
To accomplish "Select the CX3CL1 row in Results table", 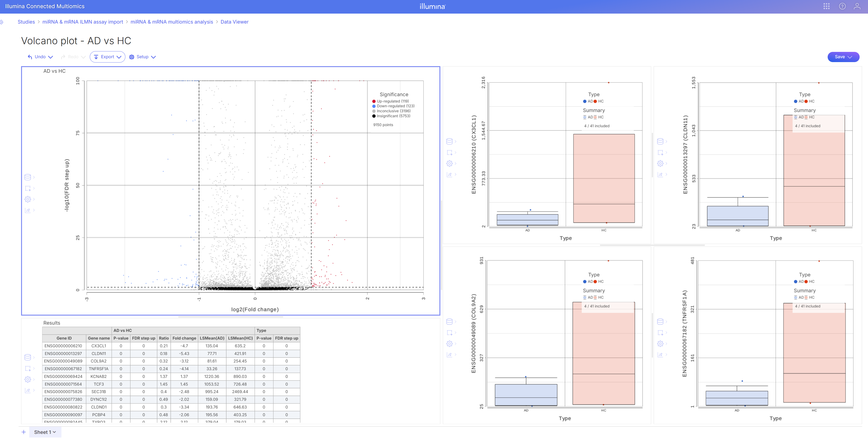I will 98,346.
